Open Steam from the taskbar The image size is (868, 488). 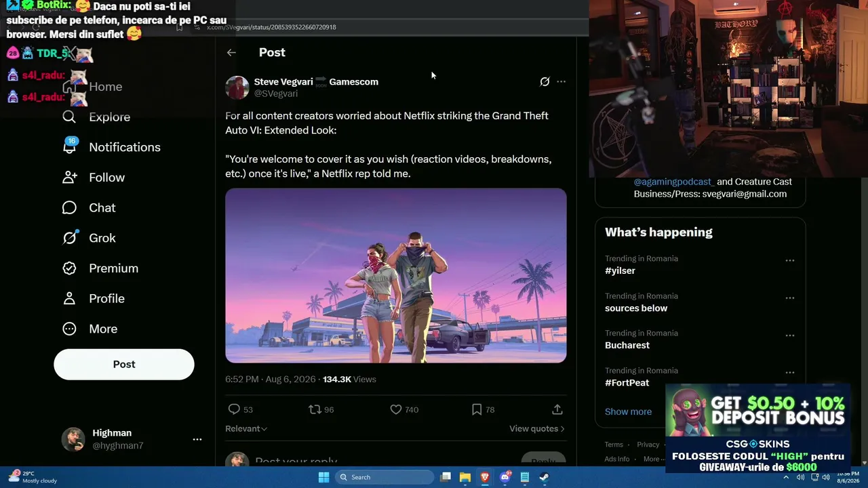(x=545, y=477)
